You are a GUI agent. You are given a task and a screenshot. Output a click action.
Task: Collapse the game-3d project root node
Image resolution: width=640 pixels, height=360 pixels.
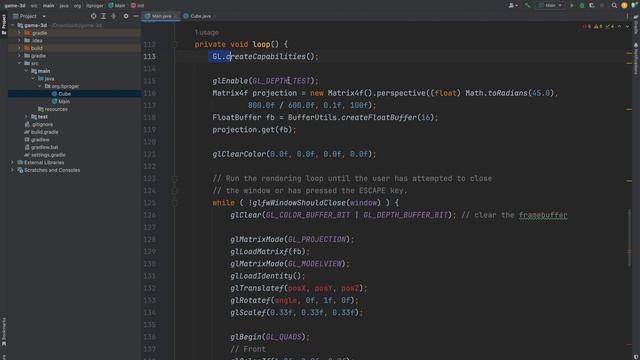click(12, 25)
